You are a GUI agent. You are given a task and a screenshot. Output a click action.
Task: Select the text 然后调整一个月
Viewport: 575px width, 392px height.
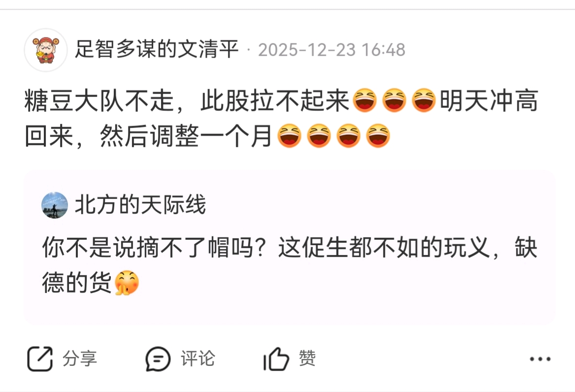pos(186,136)
